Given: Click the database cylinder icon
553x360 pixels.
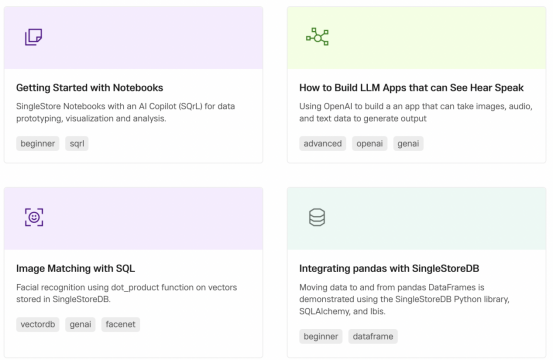Looking at the screenshot, I should tap(317, 217).
